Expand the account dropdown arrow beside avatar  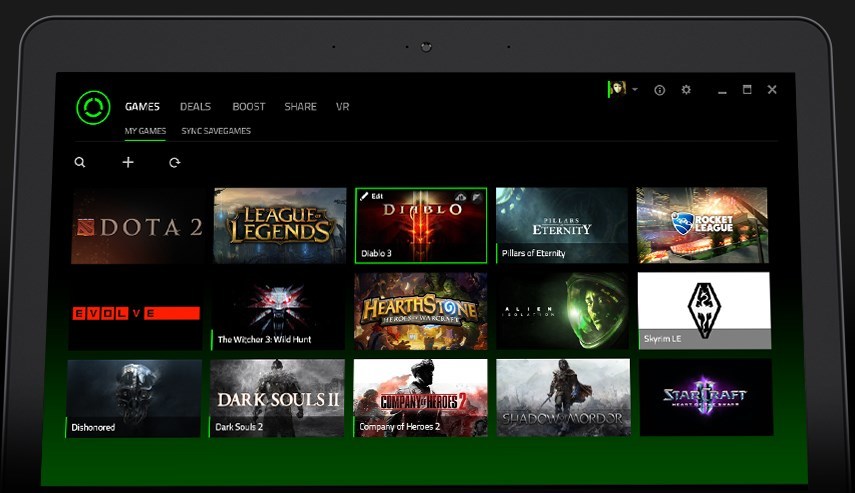(x=635, y=89)
